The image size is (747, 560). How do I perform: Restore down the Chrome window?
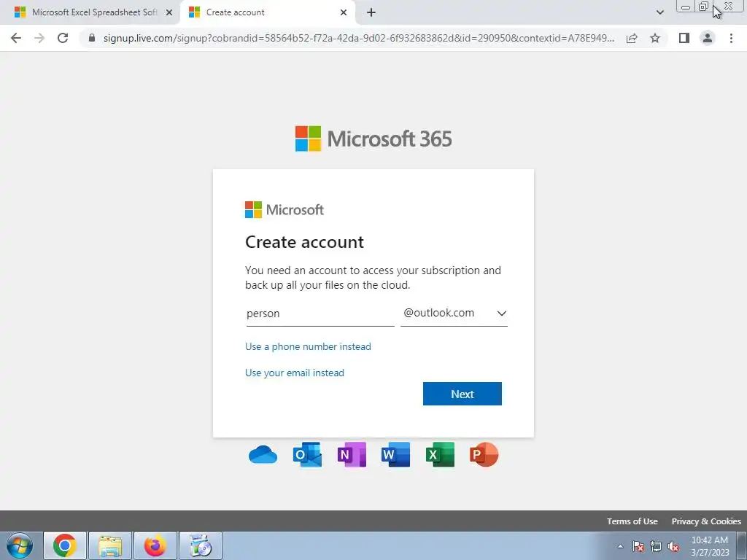[703, 7]
